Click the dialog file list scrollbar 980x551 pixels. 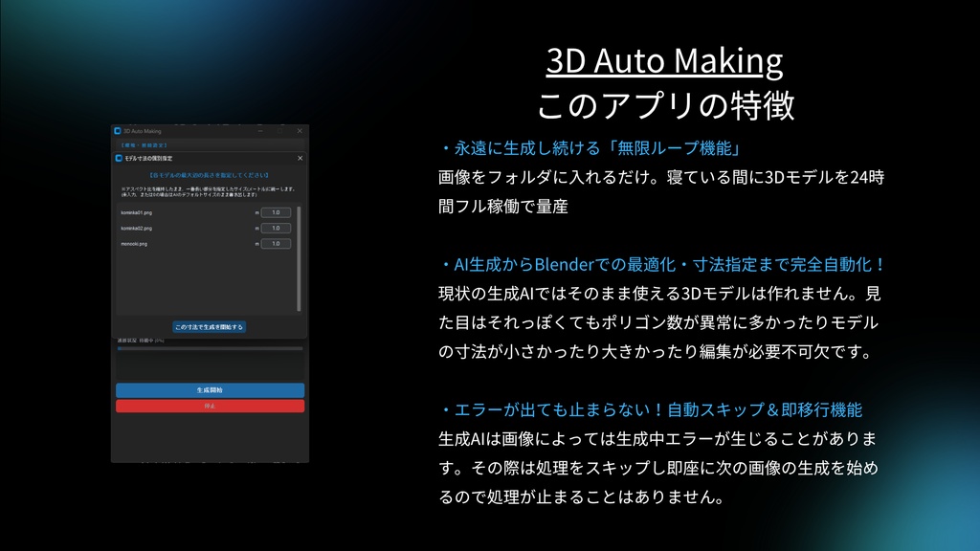(x=299, y=258)
